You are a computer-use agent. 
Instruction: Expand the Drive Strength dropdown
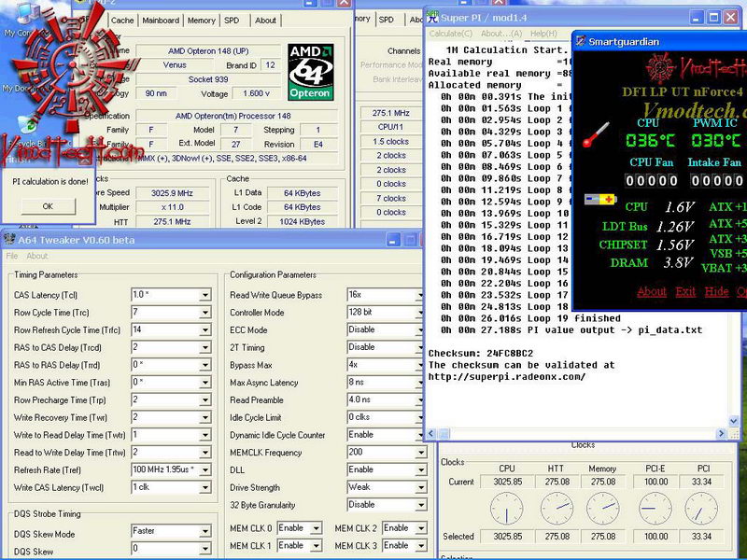pos(421,487)
